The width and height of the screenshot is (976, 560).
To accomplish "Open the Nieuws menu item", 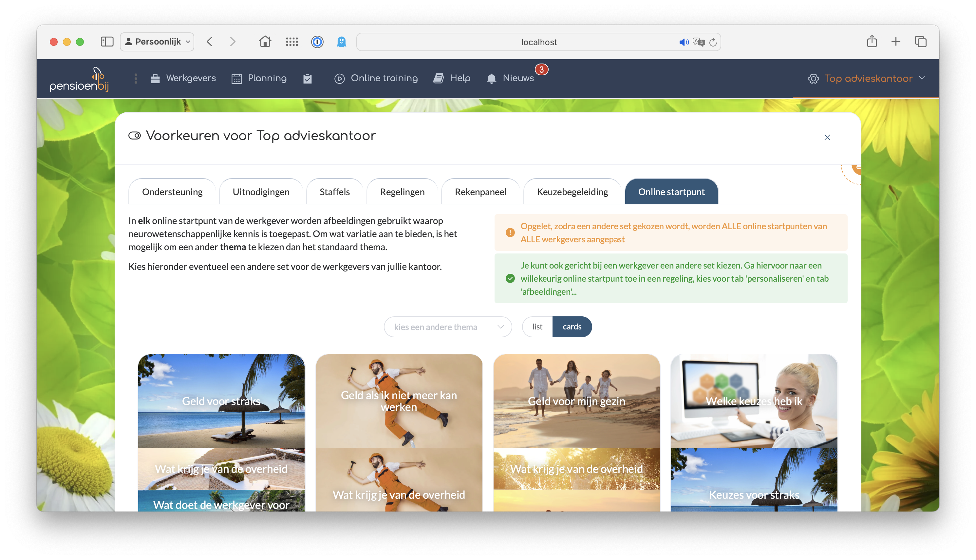I will (x=510, y=79).
